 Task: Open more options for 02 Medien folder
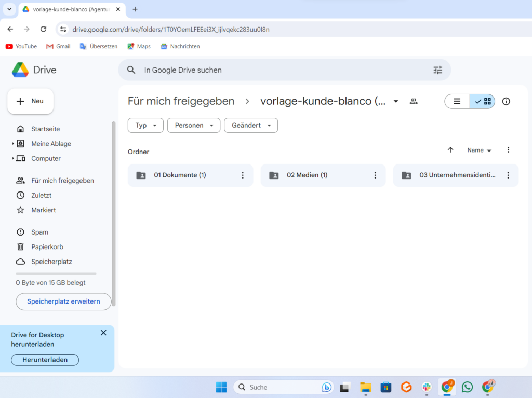click(375, 175)
